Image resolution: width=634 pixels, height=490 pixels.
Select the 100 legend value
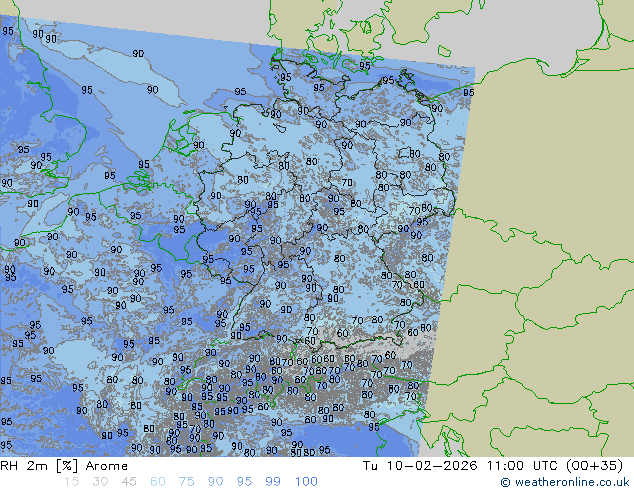[306, 482]
